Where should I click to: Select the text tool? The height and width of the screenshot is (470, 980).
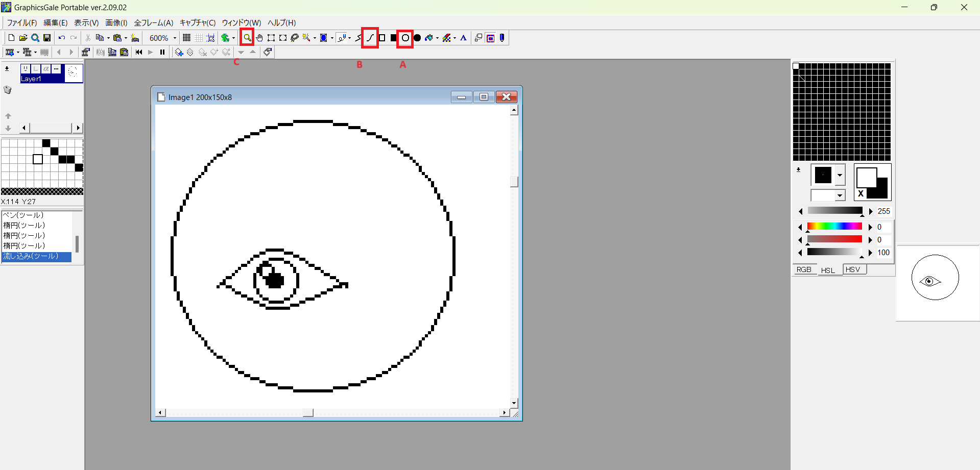point(463,38)
